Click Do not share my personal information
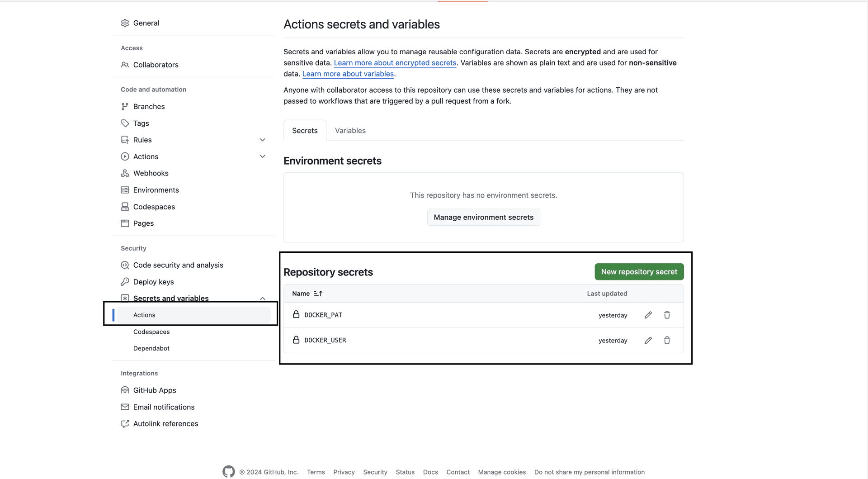Viewport: 868px width, 479px height. tap(589, 472)
